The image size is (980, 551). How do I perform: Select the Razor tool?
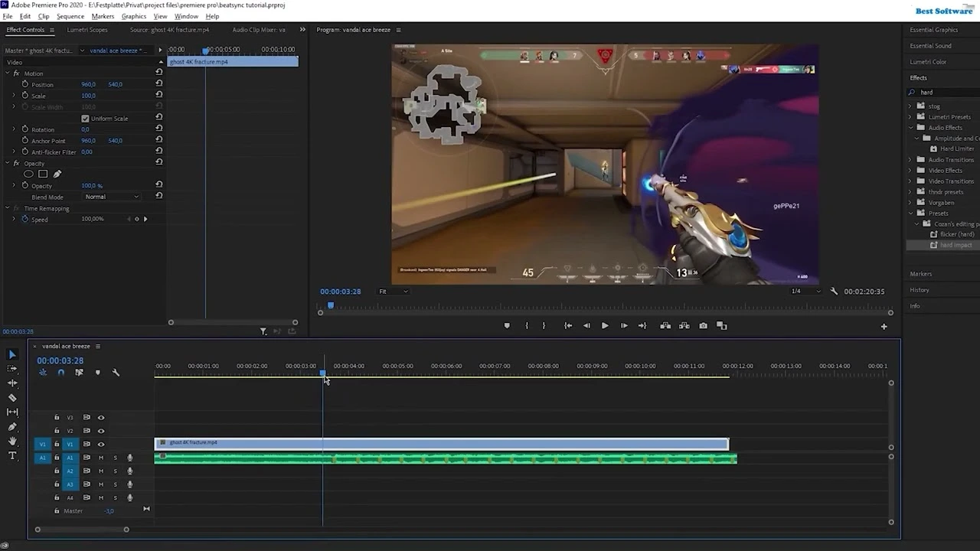(x=11, y=397)
